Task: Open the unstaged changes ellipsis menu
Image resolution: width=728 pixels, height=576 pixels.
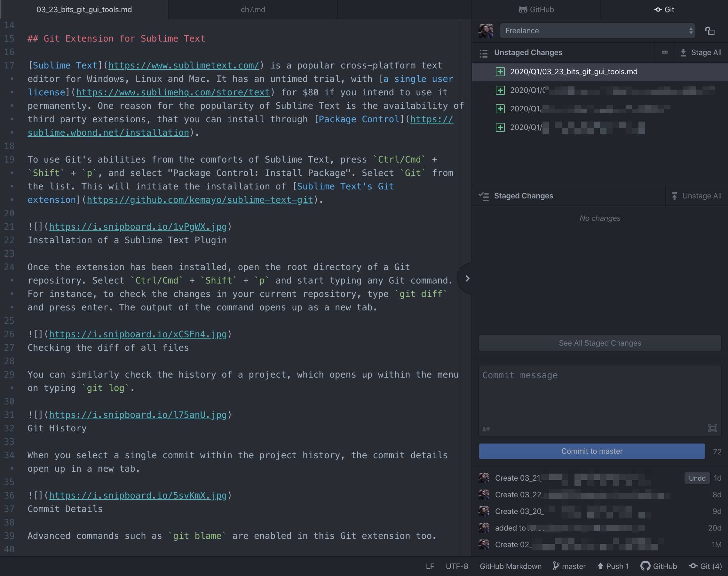Action: coord(664,52)
